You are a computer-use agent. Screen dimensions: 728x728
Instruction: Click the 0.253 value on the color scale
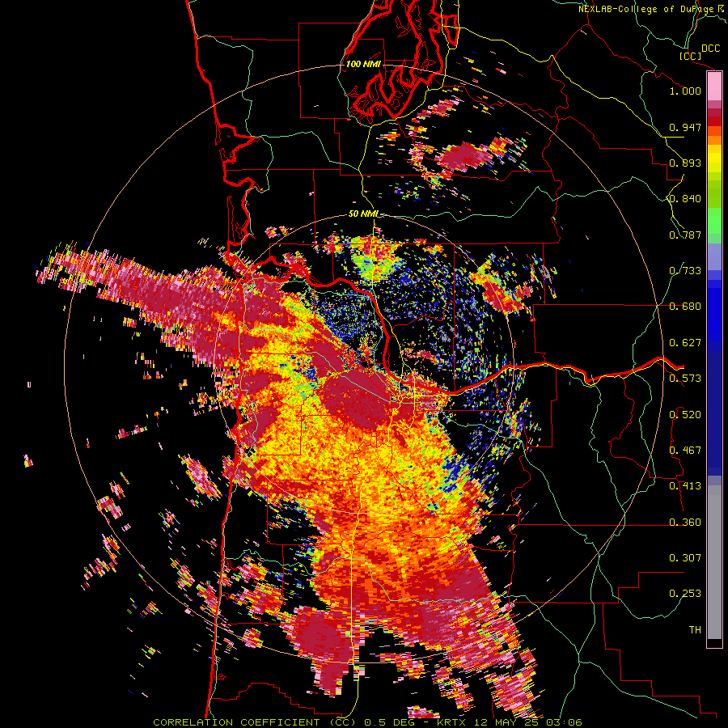click(x=685, y=594)
